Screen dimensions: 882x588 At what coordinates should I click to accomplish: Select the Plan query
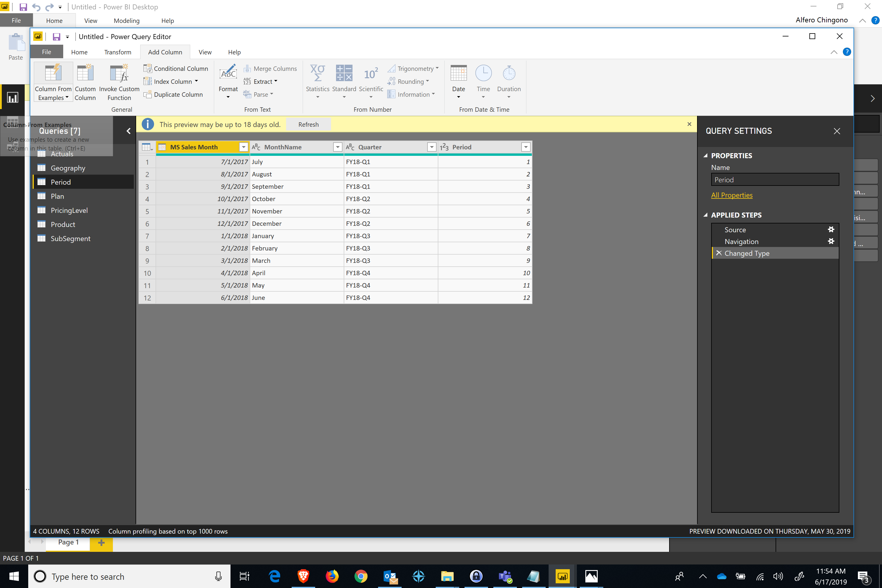(83, 196)
